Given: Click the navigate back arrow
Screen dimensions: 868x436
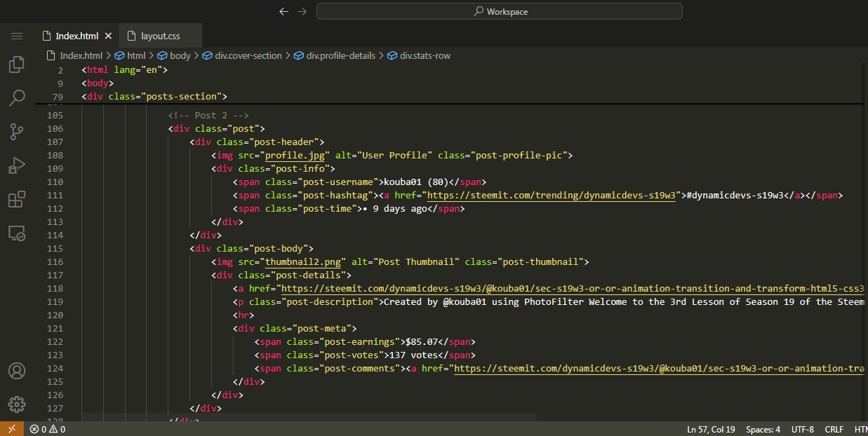Looking at the screenshot, I should [283, 11].
